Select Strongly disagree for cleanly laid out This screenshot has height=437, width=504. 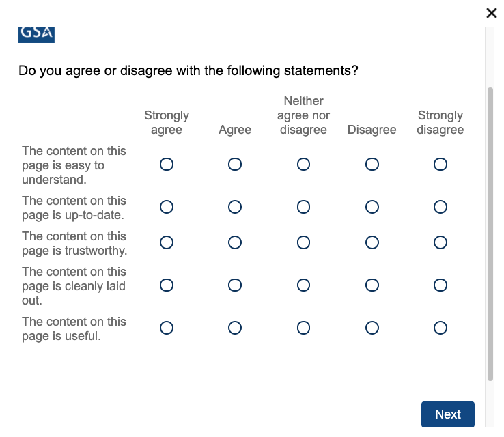tap(440, 285)
